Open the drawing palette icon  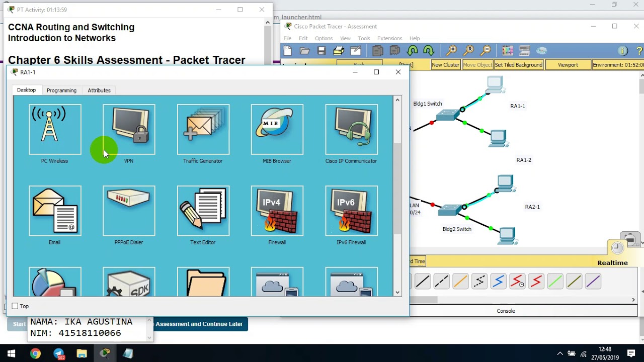[x=508, y=51]
